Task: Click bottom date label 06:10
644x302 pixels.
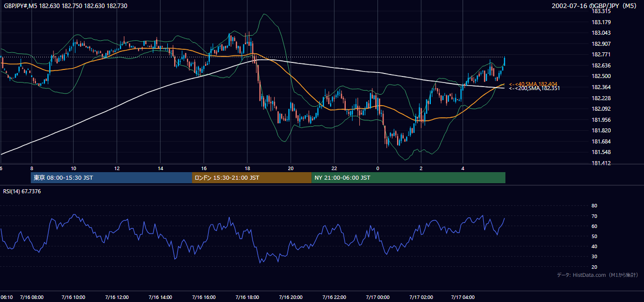Action: (x=7, y=297)
